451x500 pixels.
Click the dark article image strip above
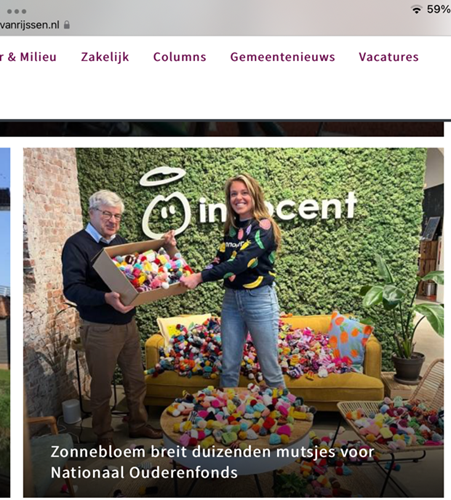point(222,129)
